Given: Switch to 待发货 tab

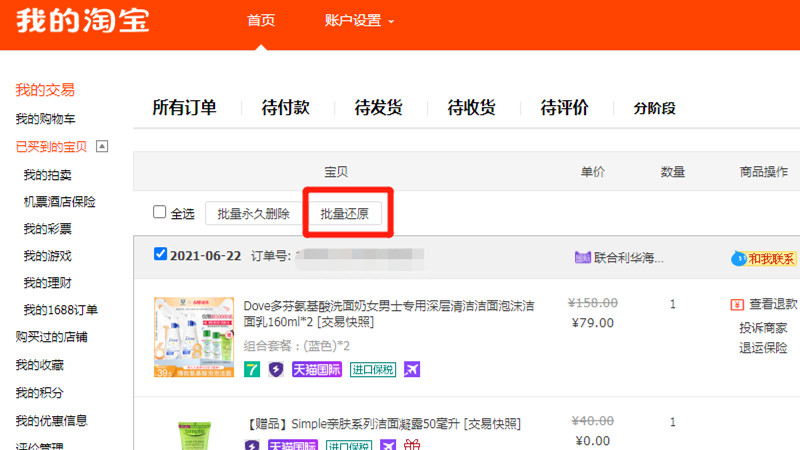Looking at the screenshot, I should click(x=378, y=108).
